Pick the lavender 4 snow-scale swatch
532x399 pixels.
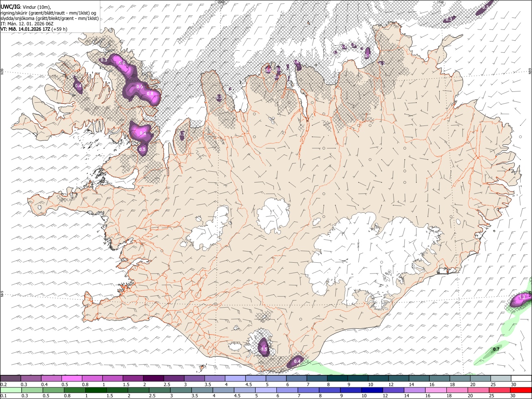[235, 378]
